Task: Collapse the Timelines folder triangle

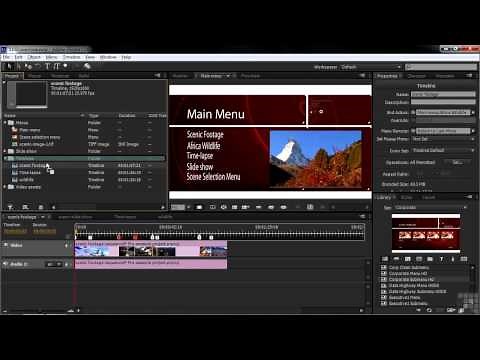Action: (x=5, y=158)
